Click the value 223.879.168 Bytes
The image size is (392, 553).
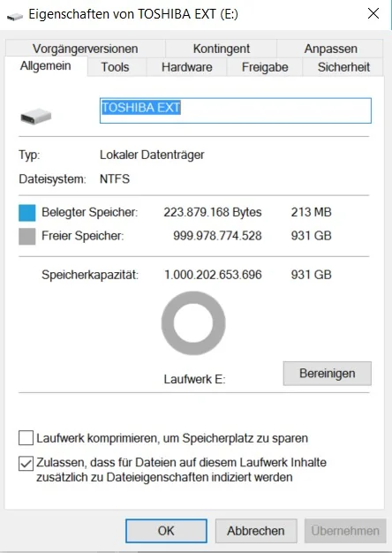213,212
